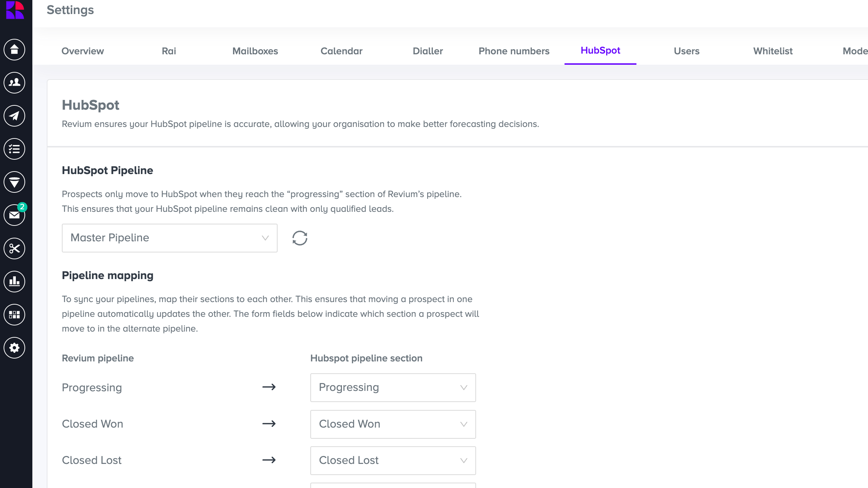Image resolution: width=868 pixels, height=488 pixels.
Task: Expand the Closed Lost section dropdown
Action: pos(393,461)
